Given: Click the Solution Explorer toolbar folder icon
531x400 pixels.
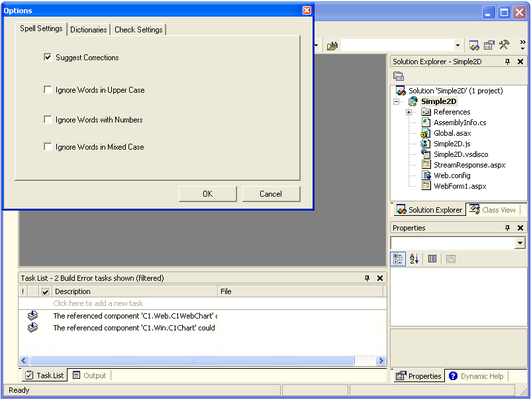Looking at the screenshot, I should point(398,76).
